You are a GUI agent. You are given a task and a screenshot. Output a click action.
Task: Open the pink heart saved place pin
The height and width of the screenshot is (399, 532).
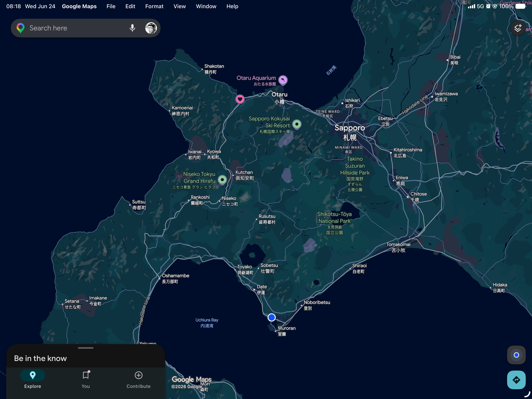[x=240, y=99]
